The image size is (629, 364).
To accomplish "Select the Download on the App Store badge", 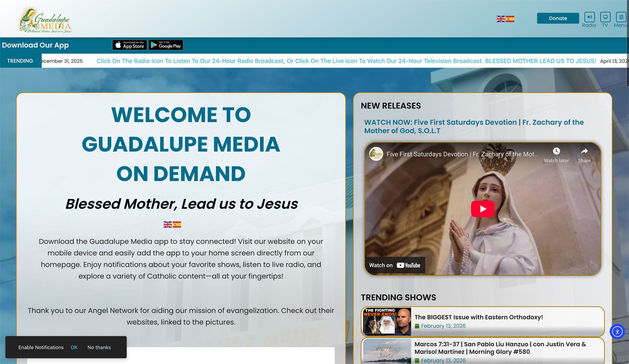I will 129,45.
